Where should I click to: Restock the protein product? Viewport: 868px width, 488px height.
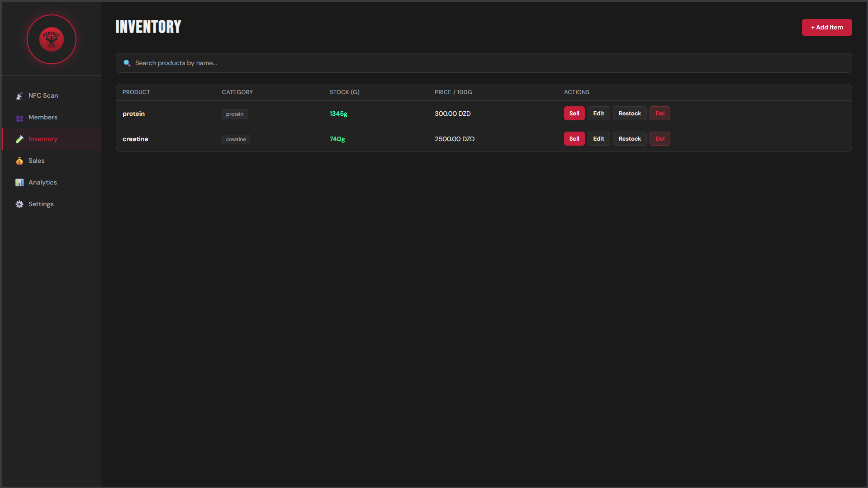[630, 114]
